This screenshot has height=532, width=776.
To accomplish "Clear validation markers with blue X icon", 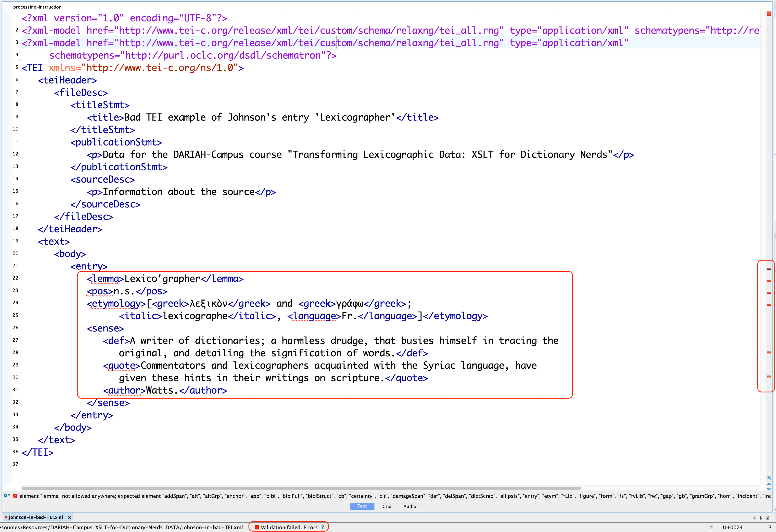I will (769, 478).
